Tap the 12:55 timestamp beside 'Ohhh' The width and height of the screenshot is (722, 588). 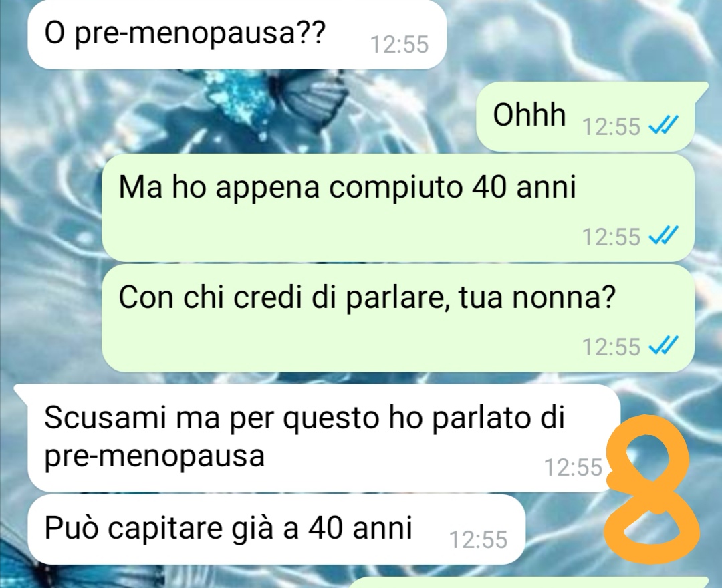coord(611,126)
